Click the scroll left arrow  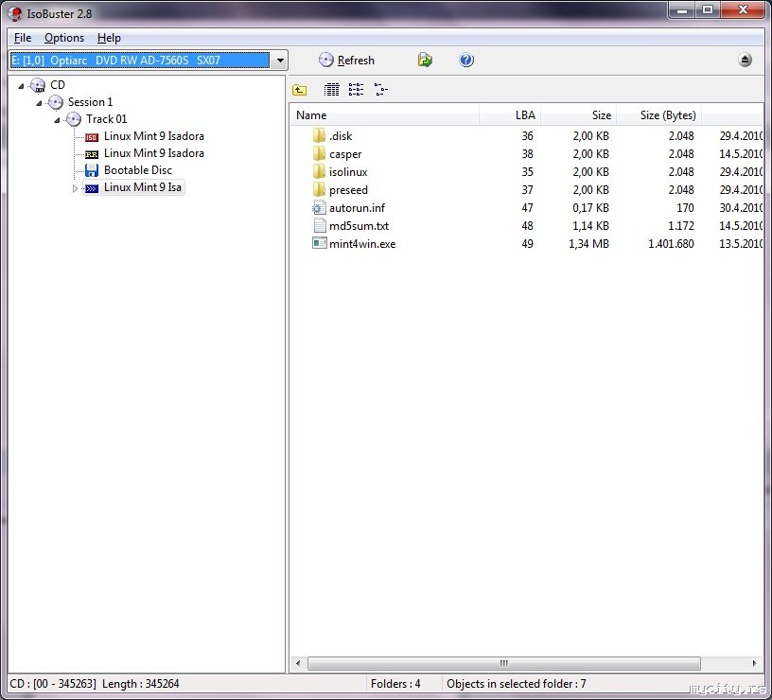point(298,663)
